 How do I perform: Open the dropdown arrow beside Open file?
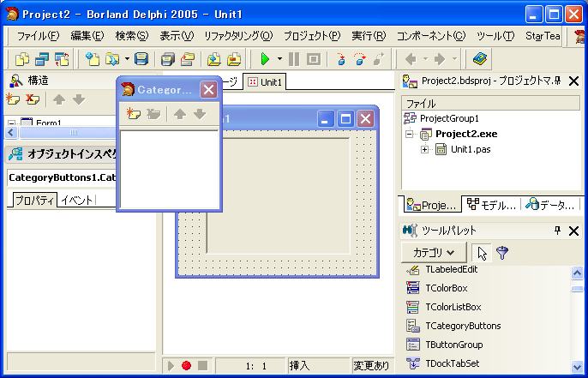point(127,59)
